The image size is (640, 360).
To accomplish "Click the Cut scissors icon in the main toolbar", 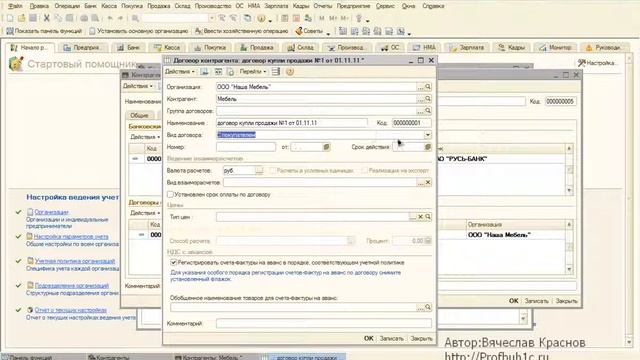I will (47, 18).
